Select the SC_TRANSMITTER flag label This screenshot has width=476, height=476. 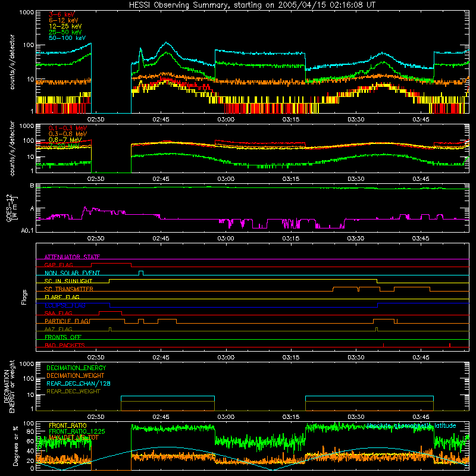click(69, 289)
